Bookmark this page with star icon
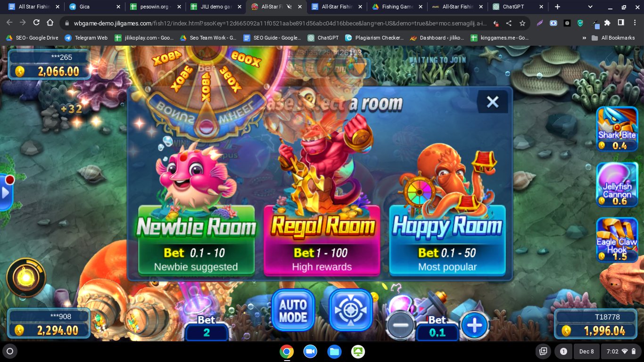Image resolution: width=644 pixels, height=362 pixels. (522, 23)
